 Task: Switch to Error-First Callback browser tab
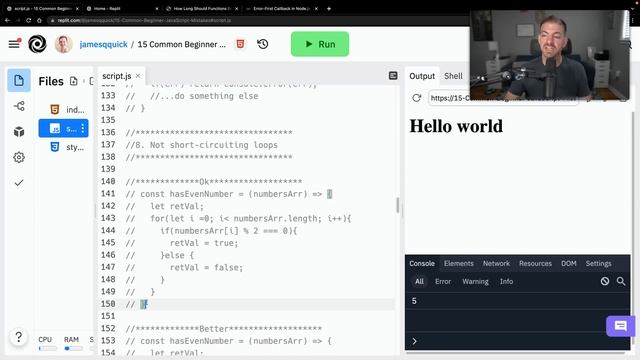click(282, 8)
